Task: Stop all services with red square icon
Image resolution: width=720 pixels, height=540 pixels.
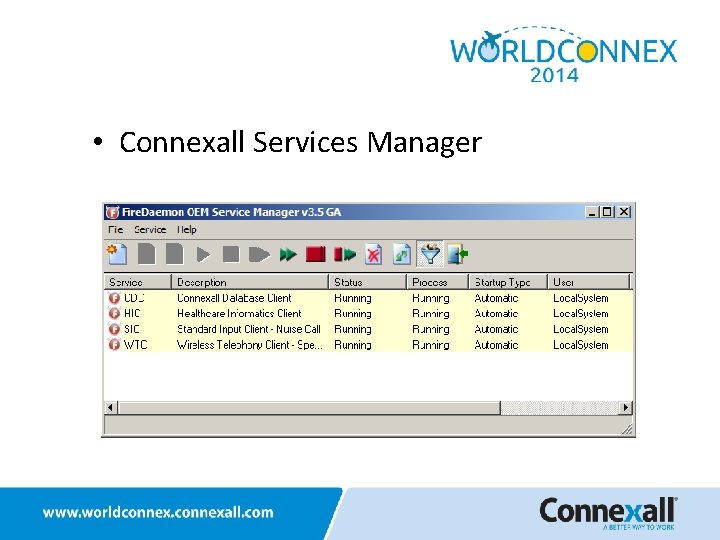Action: [x=316, y=254]
